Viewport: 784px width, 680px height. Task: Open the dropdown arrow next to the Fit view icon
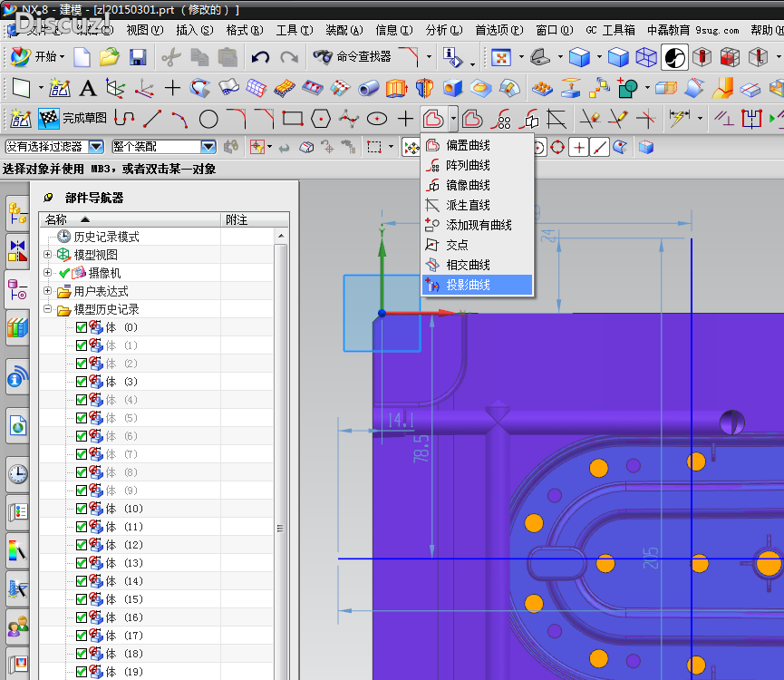[x=521, y=57]
